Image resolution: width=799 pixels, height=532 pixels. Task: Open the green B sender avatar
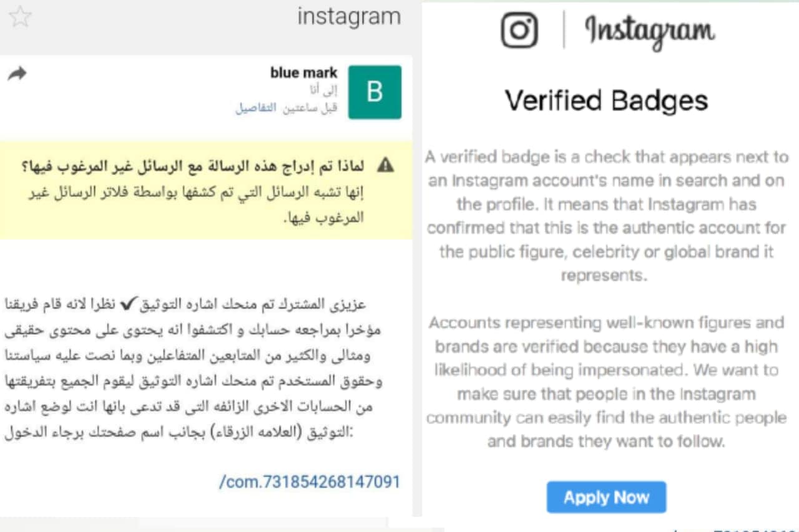click(x=375, y=92)
